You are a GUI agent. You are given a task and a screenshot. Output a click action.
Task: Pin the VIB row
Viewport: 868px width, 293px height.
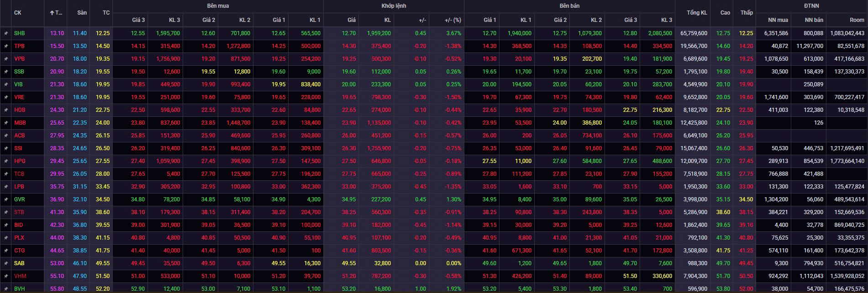click(x=6, y=84)
